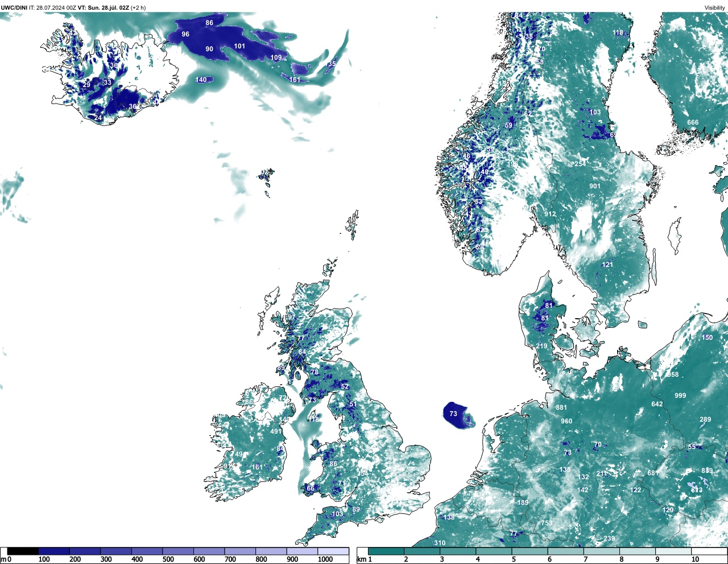
Task: Click the 500–600 m purple legend swatch
Action: coord(178,551)
